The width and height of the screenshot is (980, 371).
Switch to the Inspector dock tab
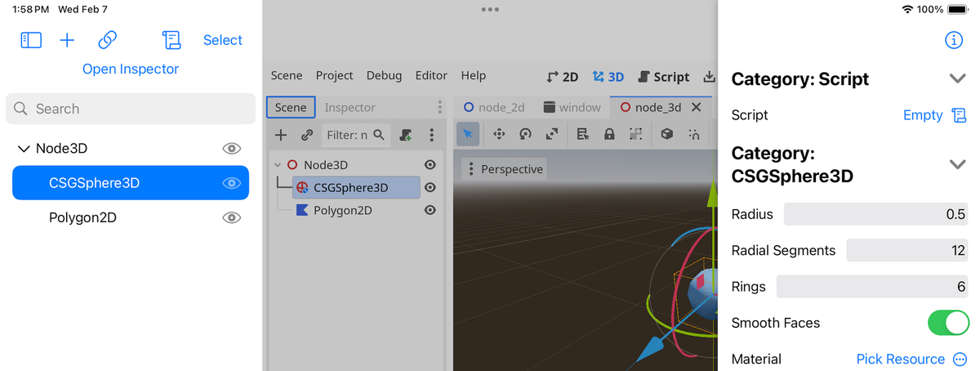tap(350, 107)
